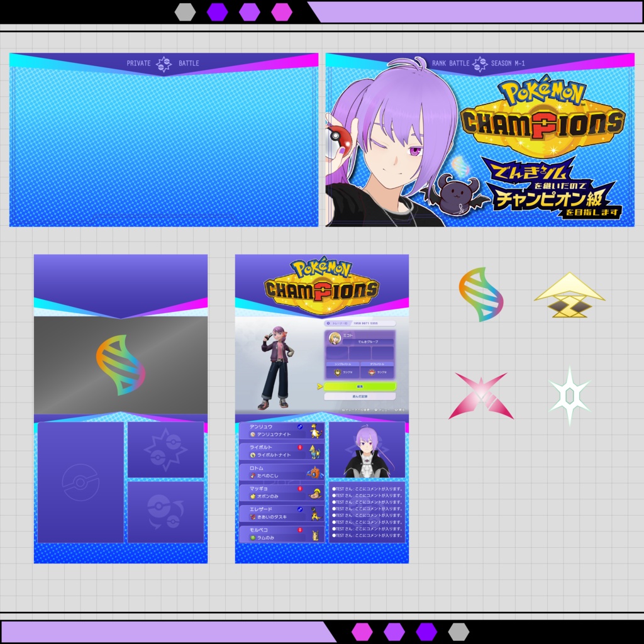Click the Rotom sprite in the ロトム row
Image resolution: width=644 pixels, height=644 pixels.
314,472
